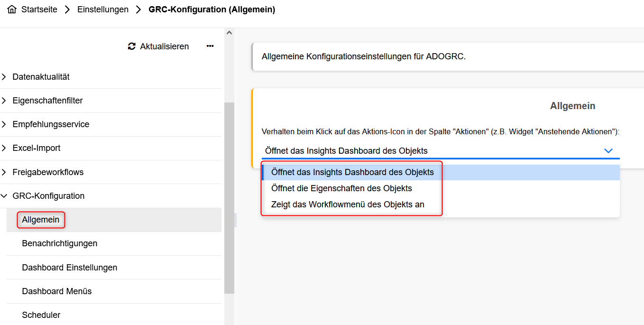Click the home icon in the breadcrumb

tap(12, 9)
